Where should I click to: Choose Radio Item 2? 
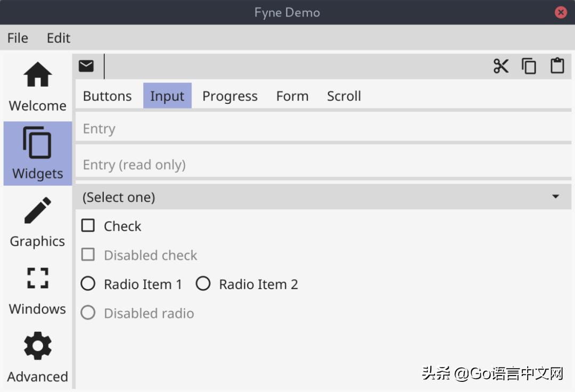tap(203, 284)
